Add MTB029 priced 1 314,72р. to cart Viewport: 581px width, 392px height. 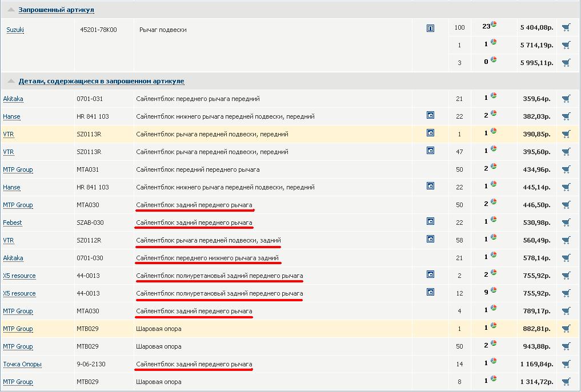pos(566,382)
